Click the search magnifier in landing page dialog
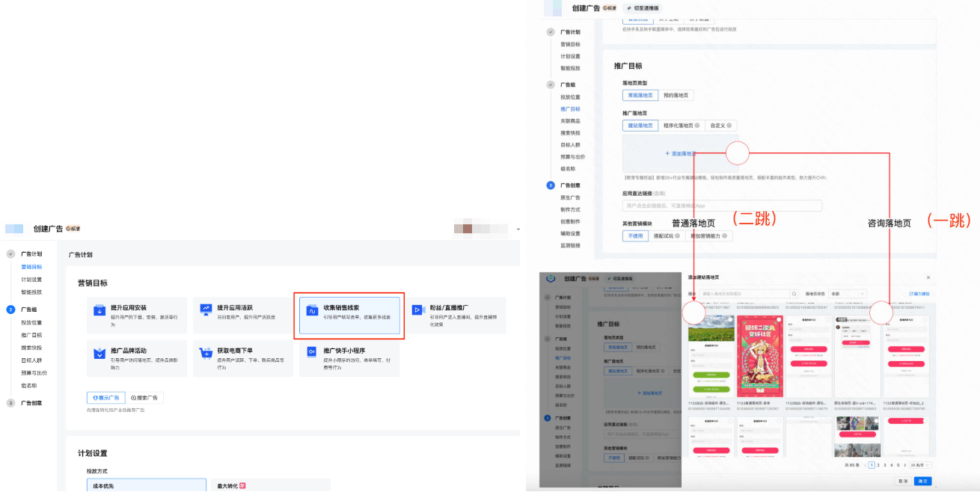 [x=794, y=294]
